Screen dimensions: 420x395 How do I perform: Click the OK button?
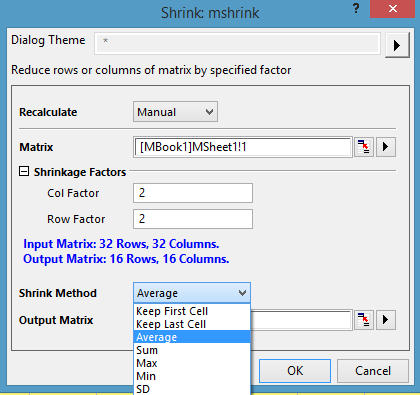pos(295,371)
